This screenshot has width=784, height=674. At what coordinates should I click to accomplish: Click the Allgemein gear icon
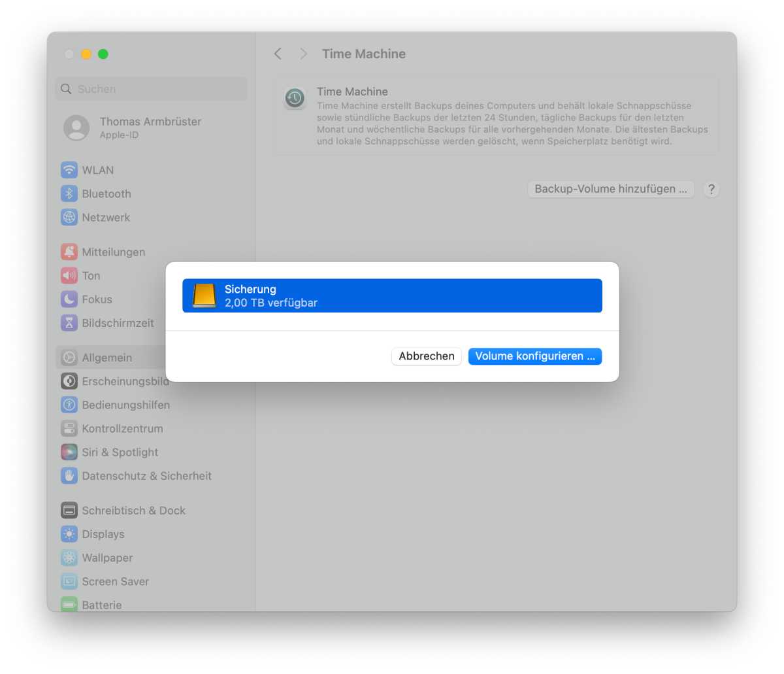point(69,357)
